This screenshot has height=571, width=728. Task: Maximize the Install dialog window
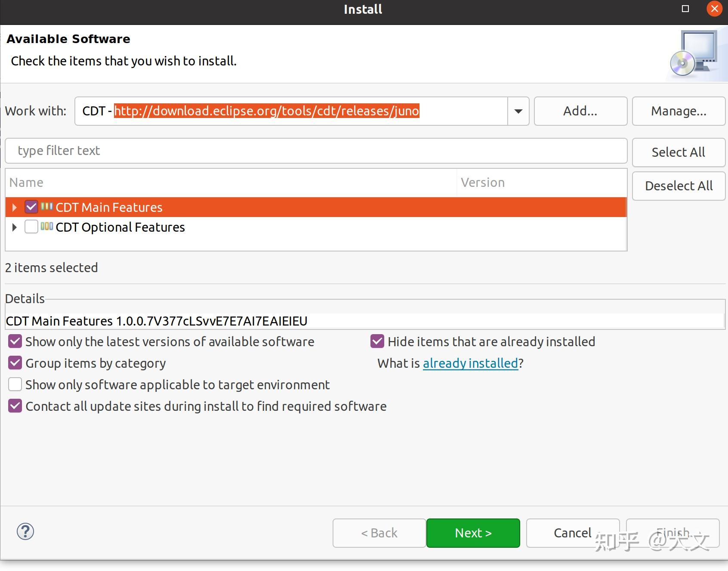(685, 9)
